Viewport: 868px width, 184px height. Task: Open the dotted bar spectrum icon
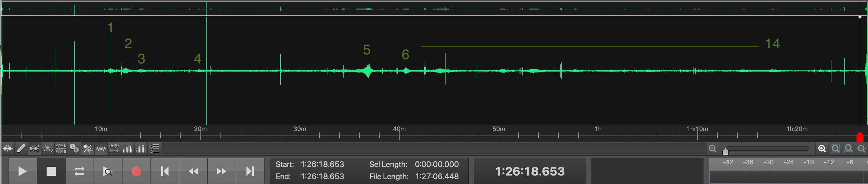pos(141,149)
